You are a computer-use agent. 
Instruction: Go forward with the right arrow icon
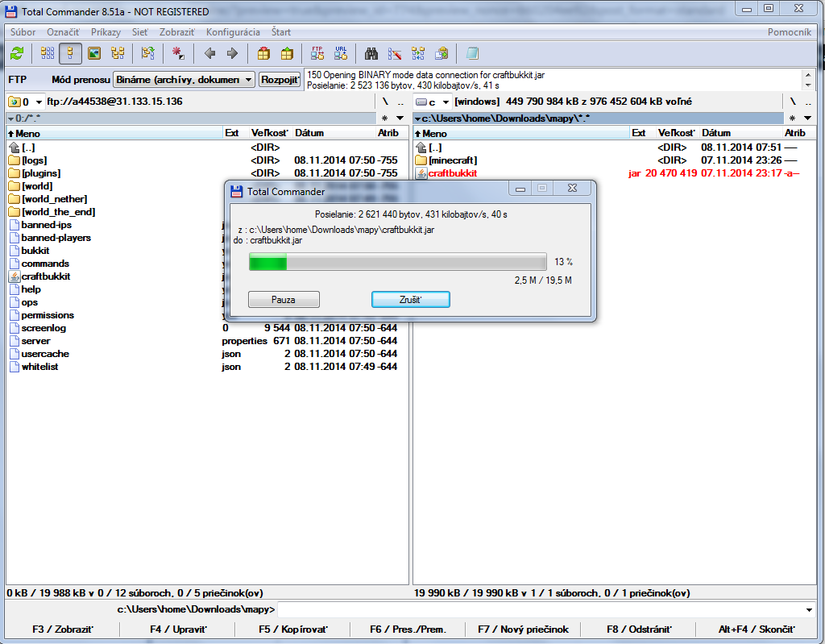[x=232, y=53]
